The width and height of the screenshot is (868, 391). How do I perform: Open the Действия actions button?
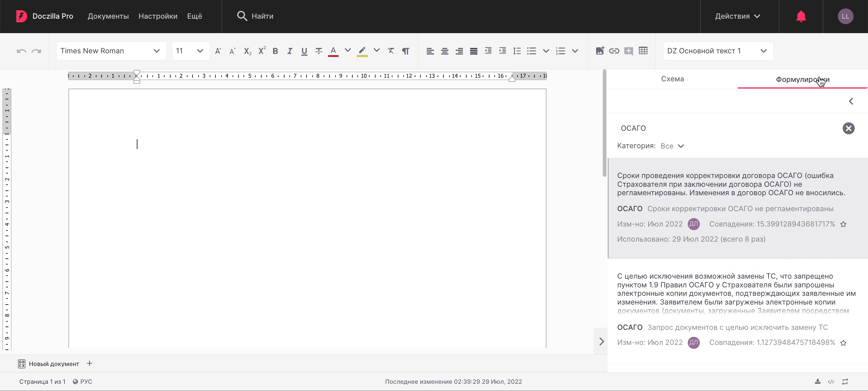click(737, 16)
